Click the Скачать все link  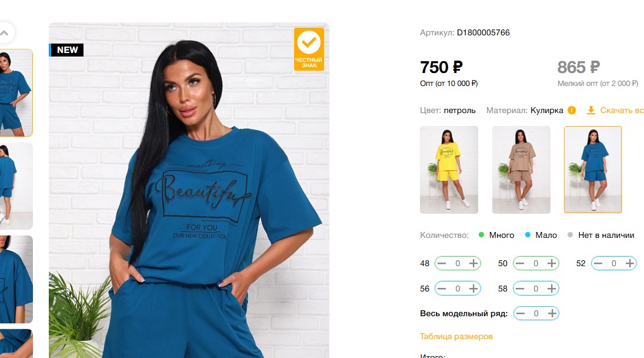[x=622, y=110]
